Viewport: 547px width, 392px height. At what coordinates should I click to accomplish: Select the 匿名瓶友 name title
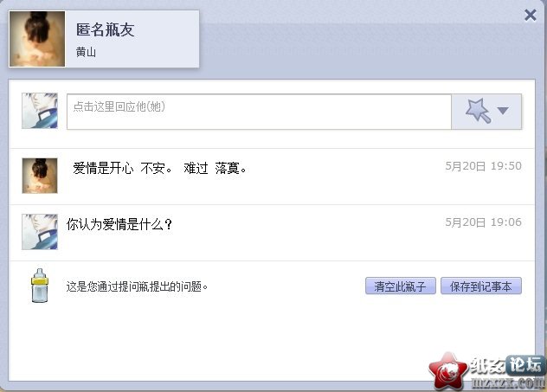(106, 29)
